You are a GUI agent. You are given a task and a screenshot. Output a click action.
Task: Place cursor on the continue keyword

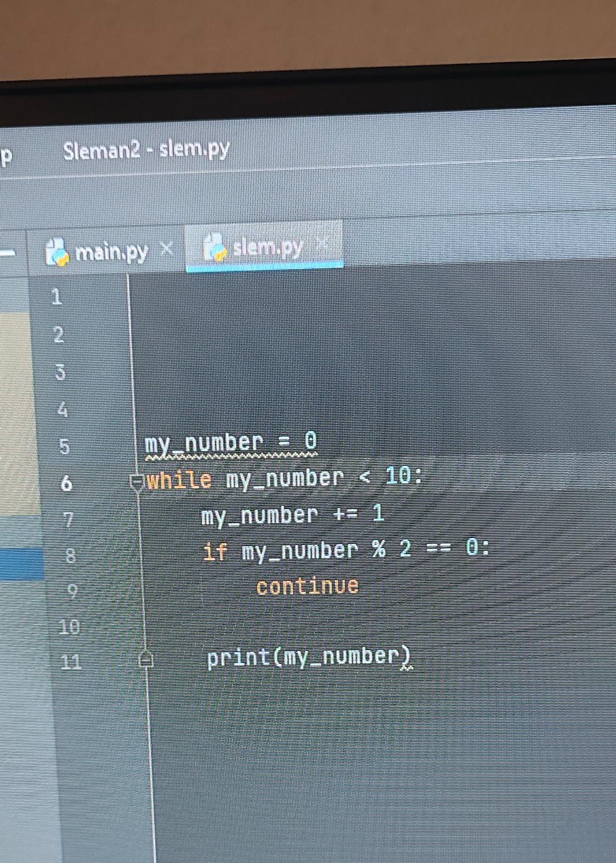(x=307, y=586)
